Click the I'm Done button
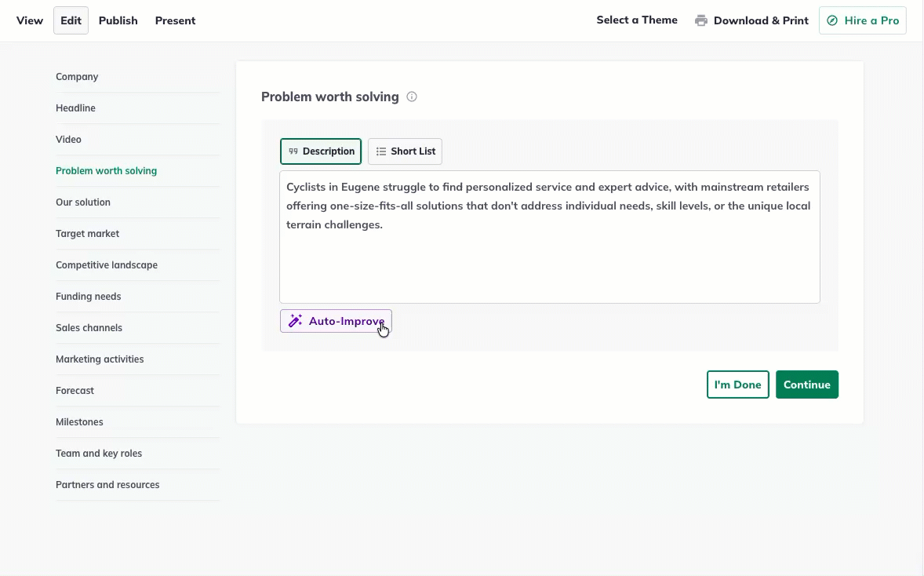 point(737,385)
